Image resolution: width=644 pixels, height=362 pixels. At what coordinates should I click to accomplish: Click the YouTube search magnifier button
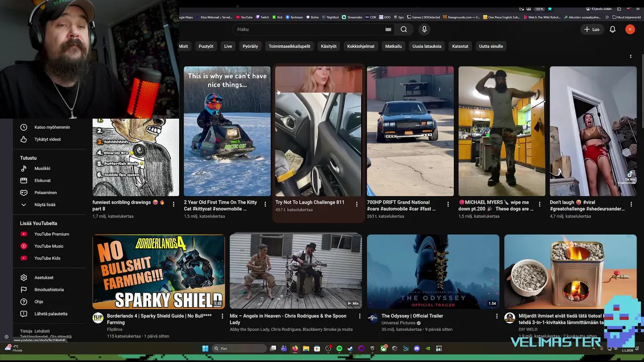[x=404, y=30]
